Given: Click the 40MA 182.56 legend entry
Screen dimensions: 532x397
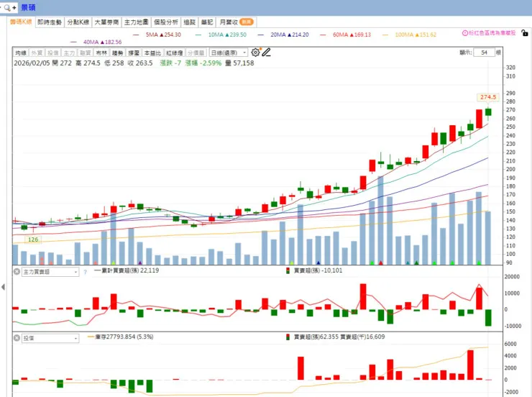Looking at the screenshot, I should click(96, 42).
